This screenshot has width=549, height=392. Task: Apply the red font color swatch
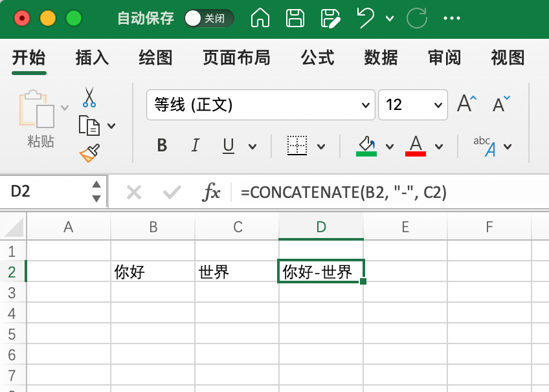point(416,146)
